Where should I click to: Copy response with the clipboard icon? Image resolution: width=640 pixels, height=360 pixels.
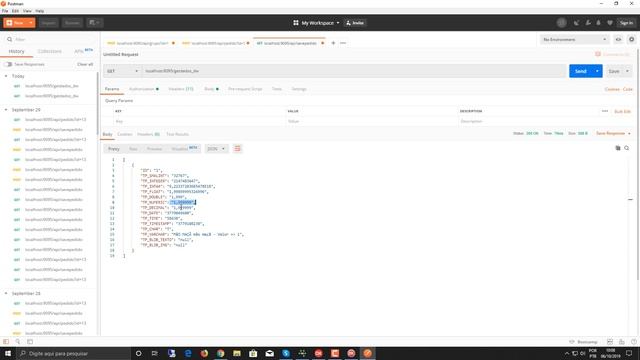click(618, 148)
